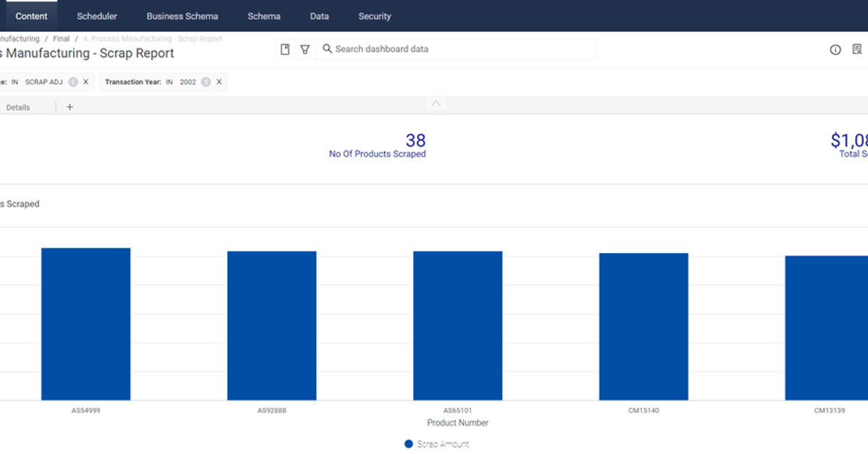Open the Data tab
868x454 pixels.
(319, 16)
